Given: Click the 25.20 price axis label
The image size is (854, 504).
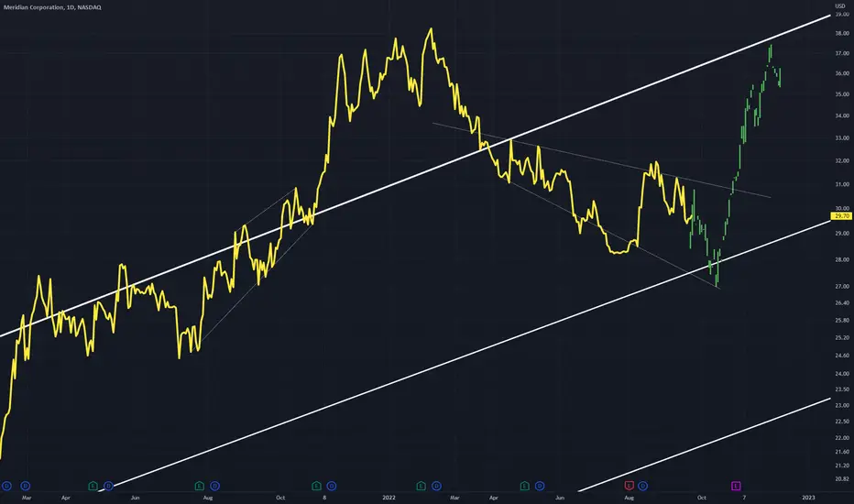Looking at the screenshot, I should pyautogui.click(x=842, y=338).
